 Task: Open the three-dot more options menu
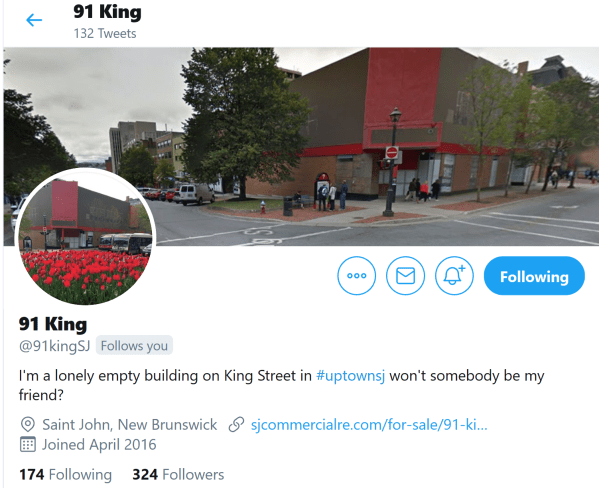pyautogui.click(x=356, y=276)
